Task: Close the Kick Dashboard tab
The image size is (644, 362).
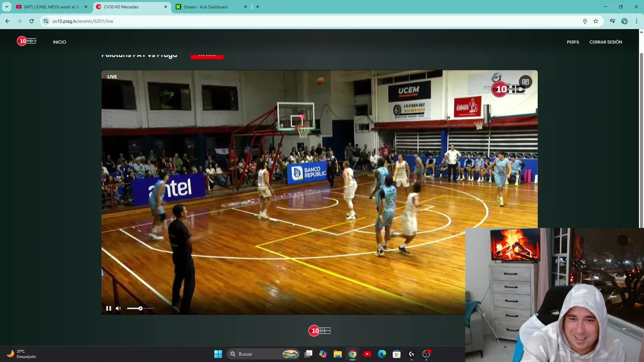Action: click(246, 7)
